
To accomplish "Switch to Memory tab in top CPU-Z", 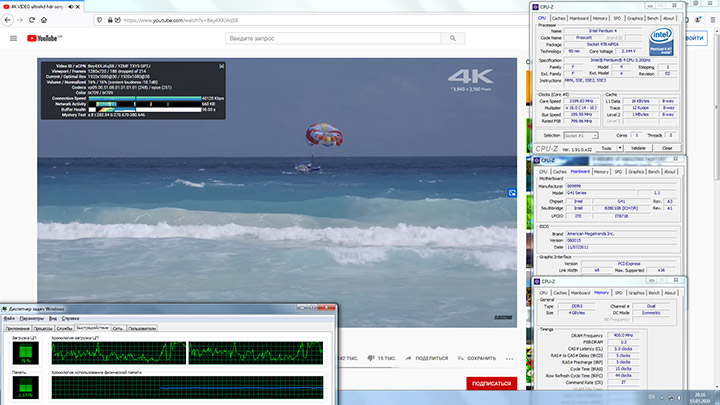I will pyautogui.click(x=600, y=18).
